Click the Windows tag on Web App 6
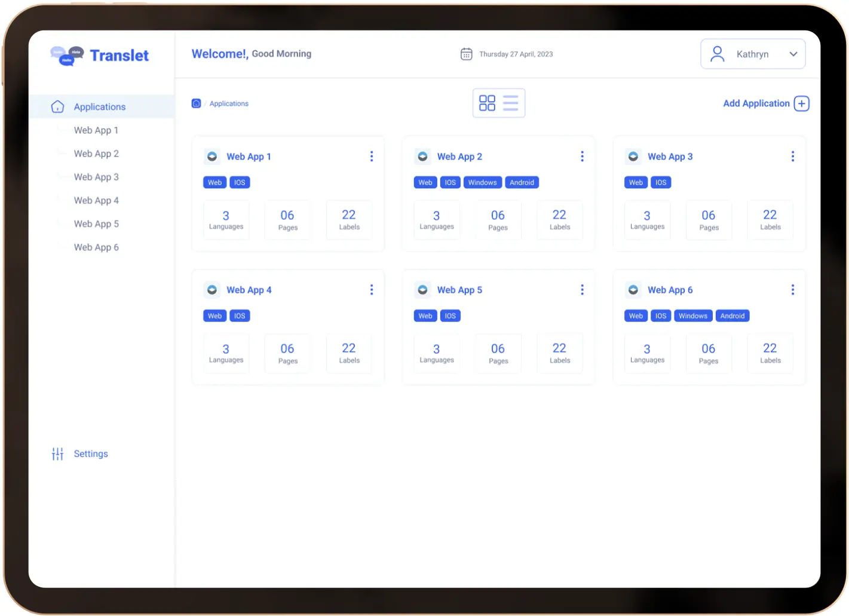Screen dimensions: 849x616 [692, 316]
